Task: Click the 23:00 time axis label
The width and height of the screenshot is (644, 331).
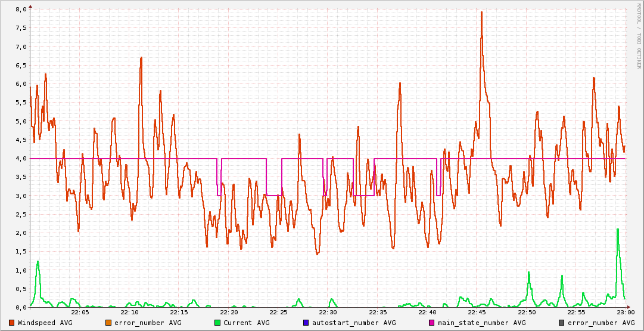Action: [626, 312]
